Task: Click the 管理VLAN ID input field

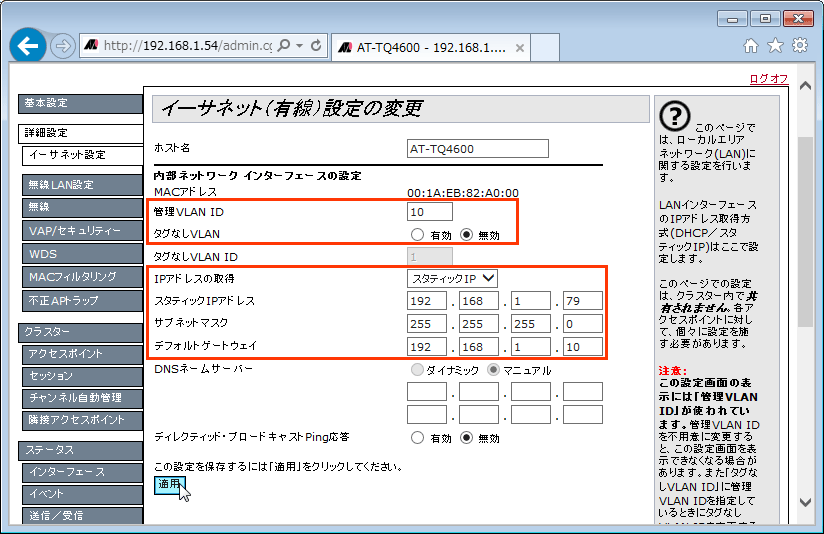Action: 430,212
